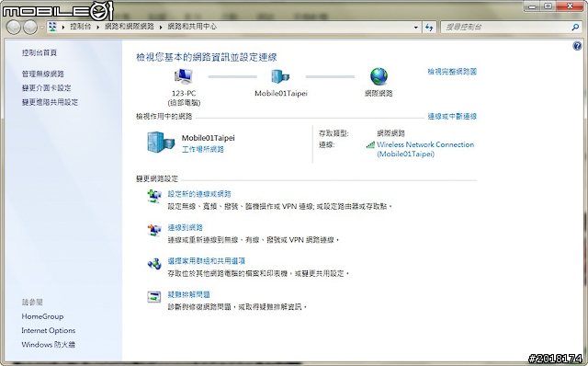Focus the 搜尋控制台 search field
This screenshot has width=588, height=366.
pyautogui.click(x=506, y=27)
